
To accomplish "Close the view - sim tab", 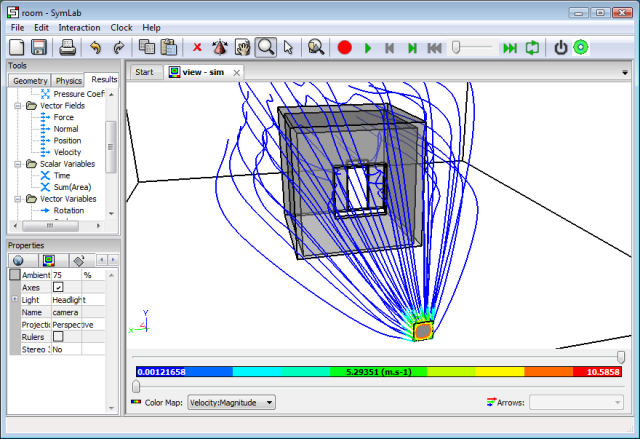I will [236, 73].
